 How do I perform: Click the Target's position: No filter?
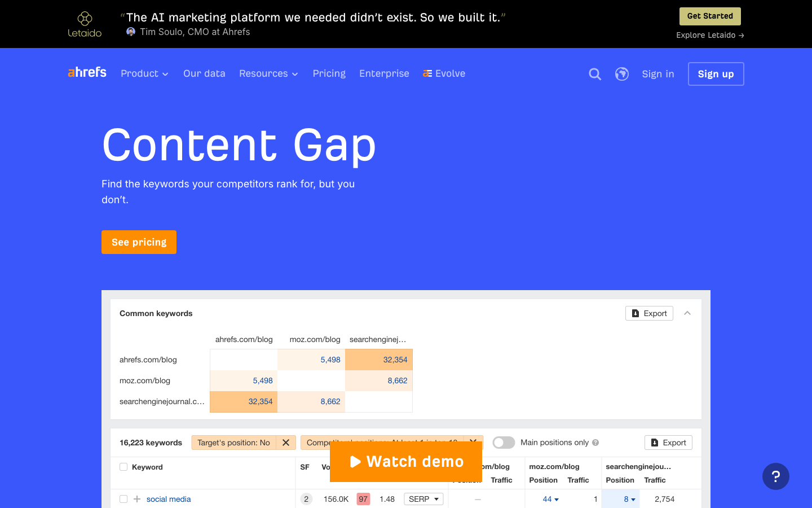pyautogui.click(x=233, y=443)
